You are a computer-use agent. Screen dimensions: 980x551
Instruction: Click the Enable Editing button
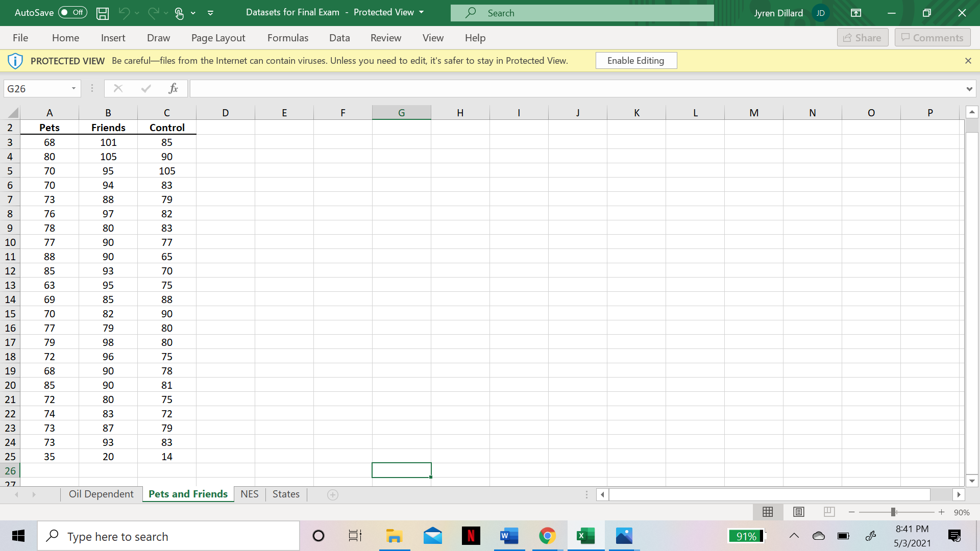point(636,61)
